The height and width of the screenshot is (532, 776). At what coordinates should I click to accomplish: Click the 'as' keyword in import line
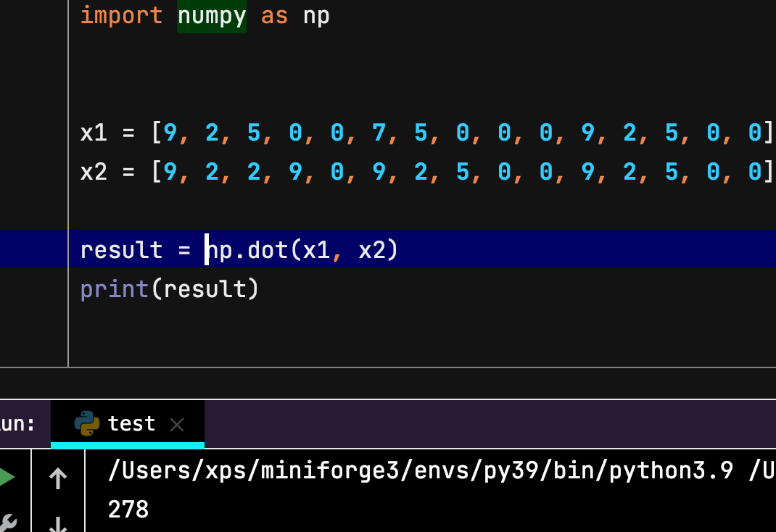(274, 15)
